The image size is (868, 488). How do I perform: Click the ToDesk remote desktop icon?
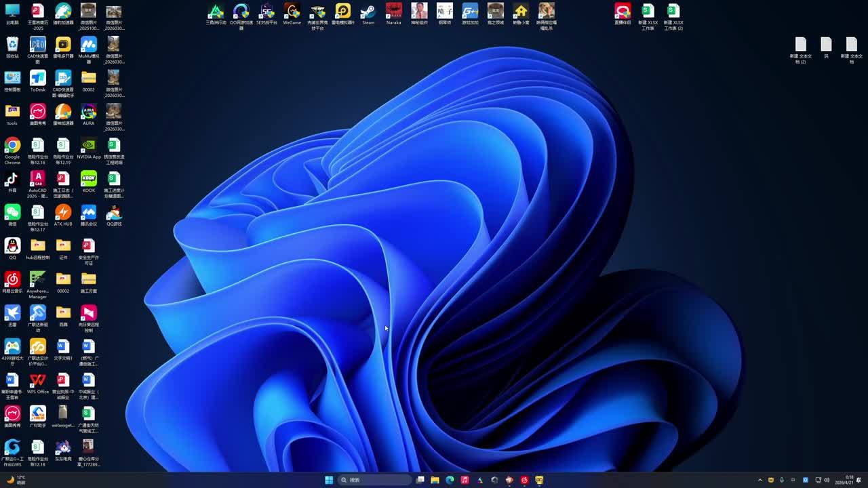pyautogui.click(x=37, y=79)
